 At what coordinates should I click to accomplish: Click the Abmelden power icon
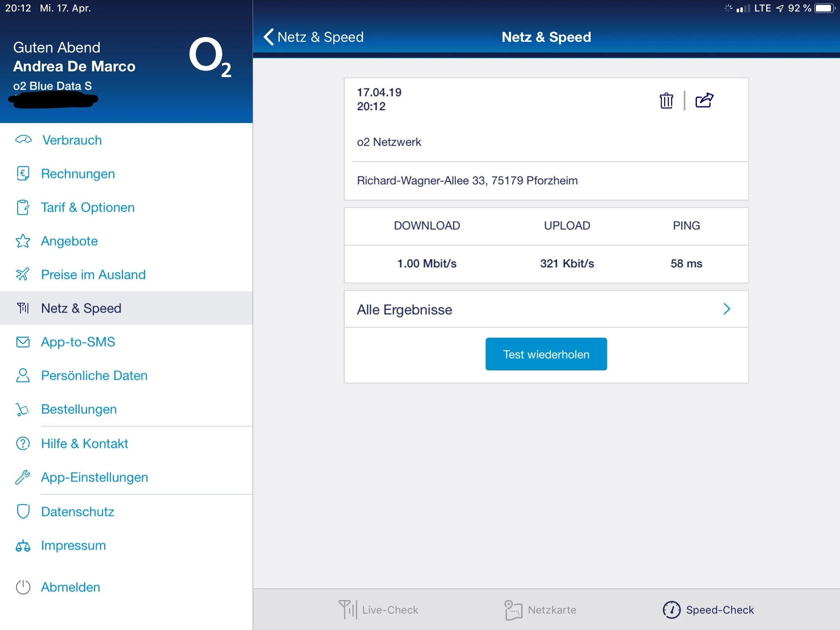23,587
